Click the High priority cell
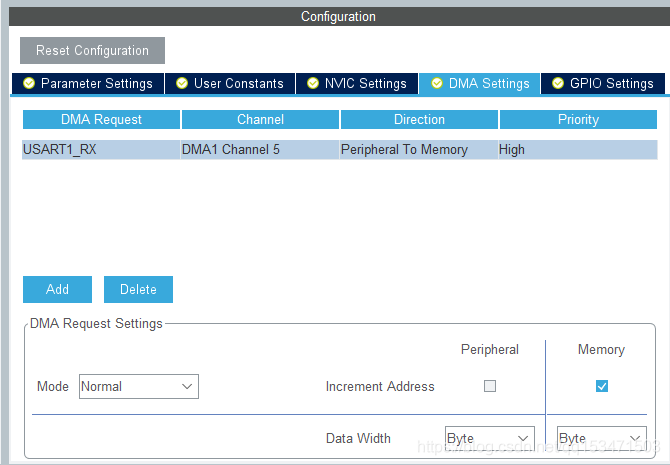 578,150
